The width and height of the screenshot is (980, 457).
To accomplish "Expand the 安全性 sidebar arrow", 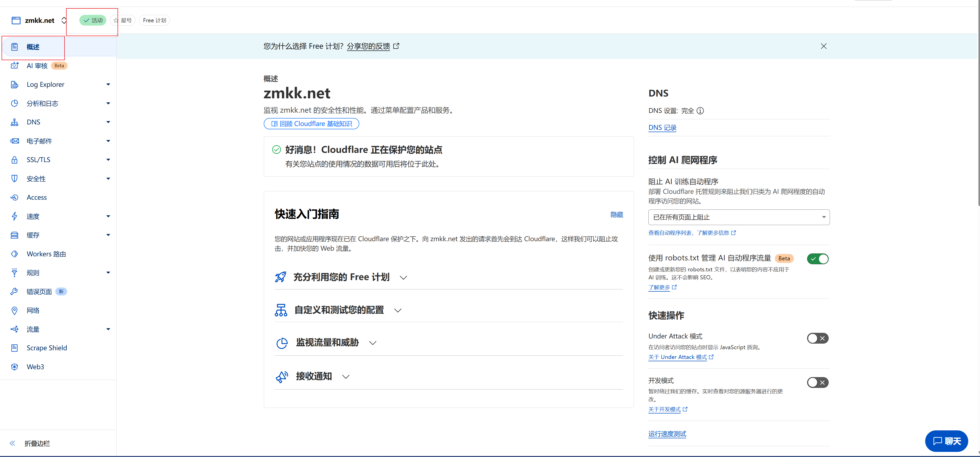I will tap(108, 178).
